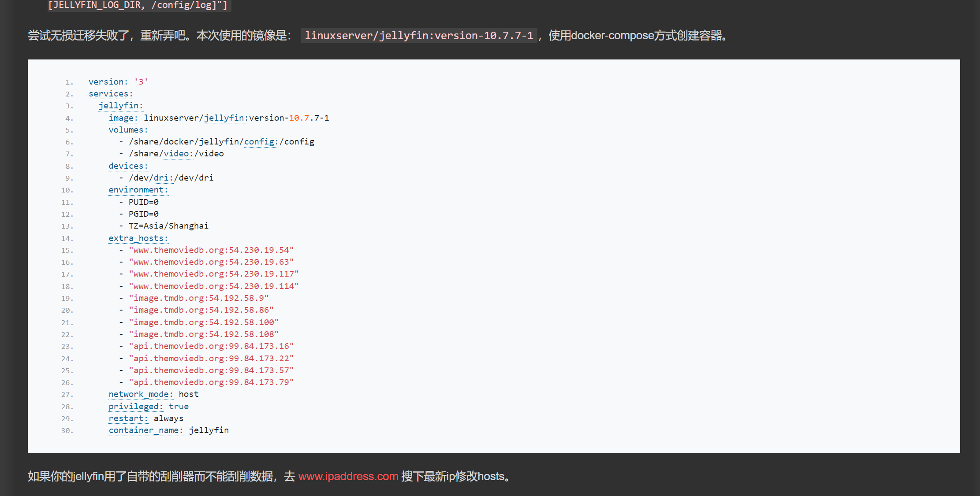
Task: Click host entry api.themoviedb.org:99.84.173.16
Action: point(211,346)
